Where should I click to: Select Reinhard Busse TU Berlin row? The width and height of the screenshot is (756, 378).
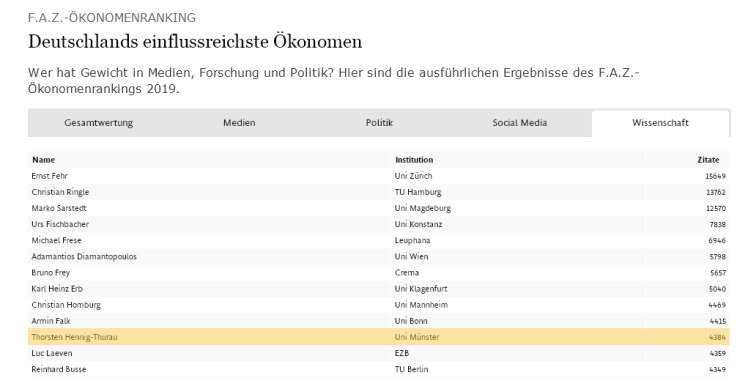[x=379, y=369]
